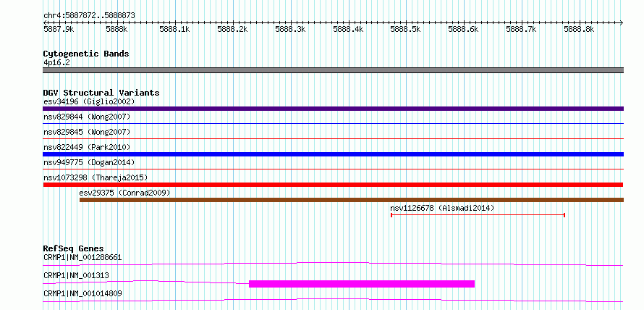Click the 5888.6k ruler tick label

(464, 30)
